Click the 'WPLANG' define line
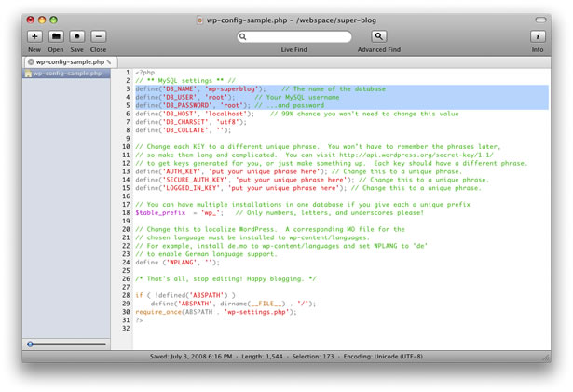This screenshot has width=573, height=392. 178,263
